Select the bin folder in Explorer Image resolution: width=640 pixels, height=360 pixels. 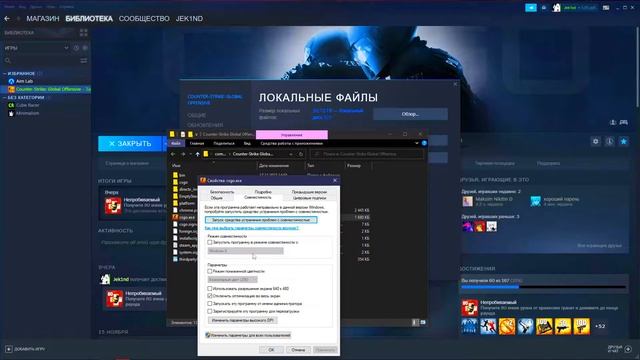pos(179,175)
